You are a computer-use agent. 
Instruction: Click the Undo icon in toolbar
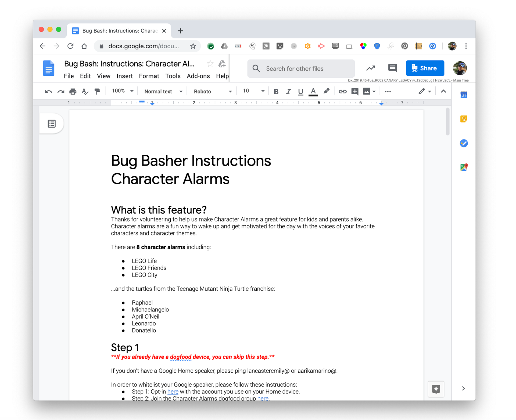tap(48, 92)
